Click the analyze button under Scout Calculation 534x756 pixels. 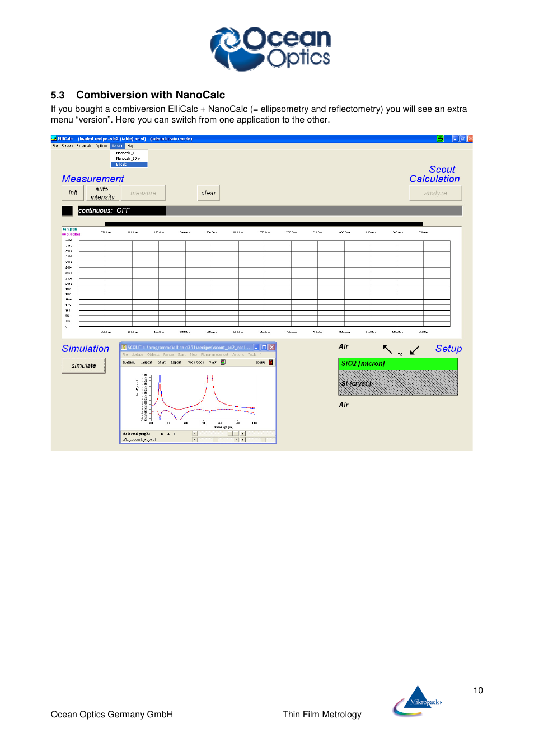point(435,193)
